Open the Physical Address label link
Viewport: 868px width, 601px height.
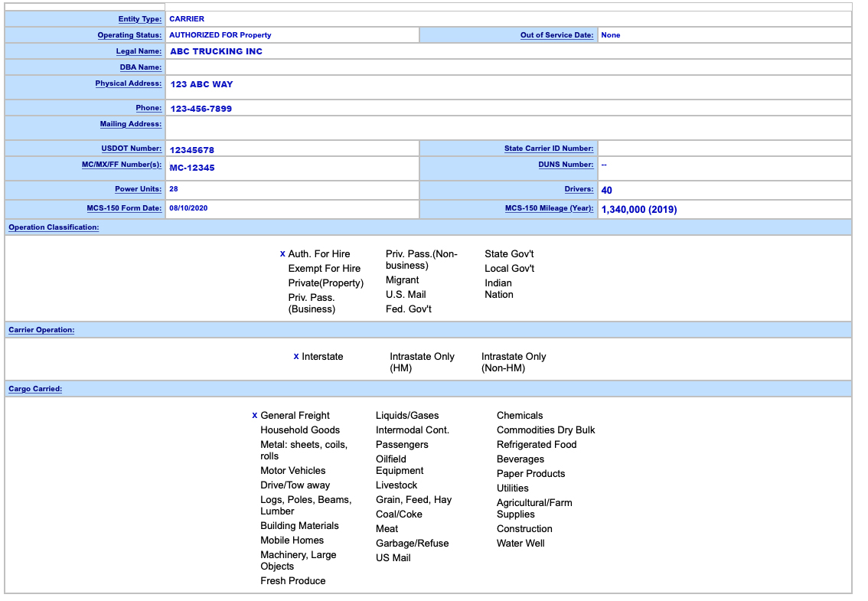pos(128,83)
